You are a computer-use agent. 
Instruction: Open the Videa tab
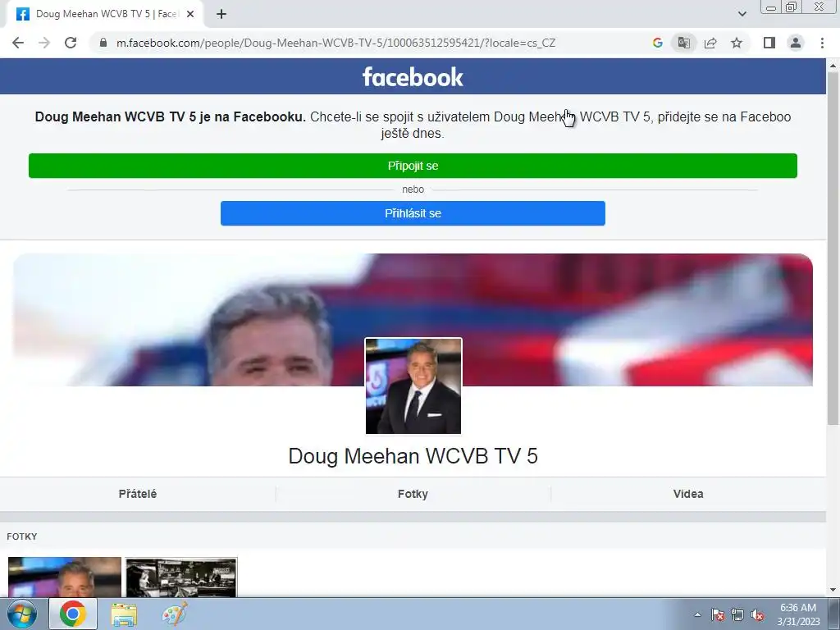coord(688,494)
